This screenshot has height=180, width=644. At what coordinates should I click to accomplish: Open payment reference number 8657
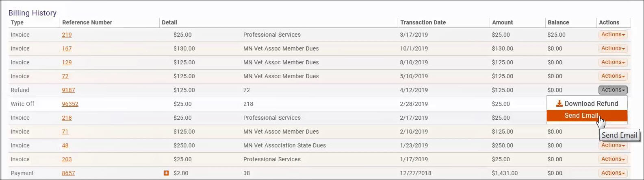tap(68, 173)
